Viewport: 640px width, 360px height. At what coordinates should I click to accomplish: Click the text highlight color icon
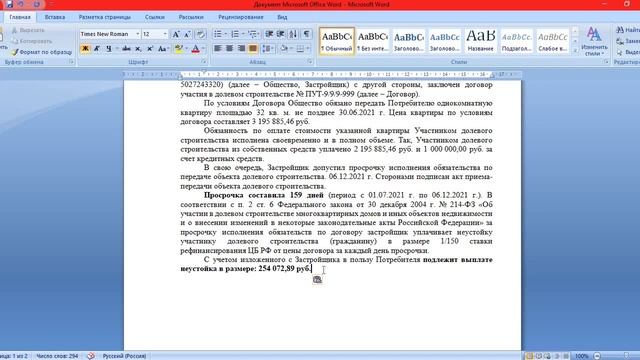point(178,49)
